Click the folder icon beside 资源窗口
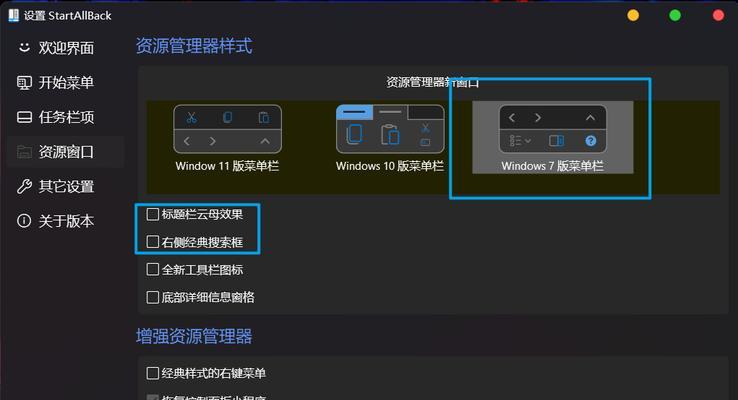This screenshot has height=400, width=738. point(24,152)
